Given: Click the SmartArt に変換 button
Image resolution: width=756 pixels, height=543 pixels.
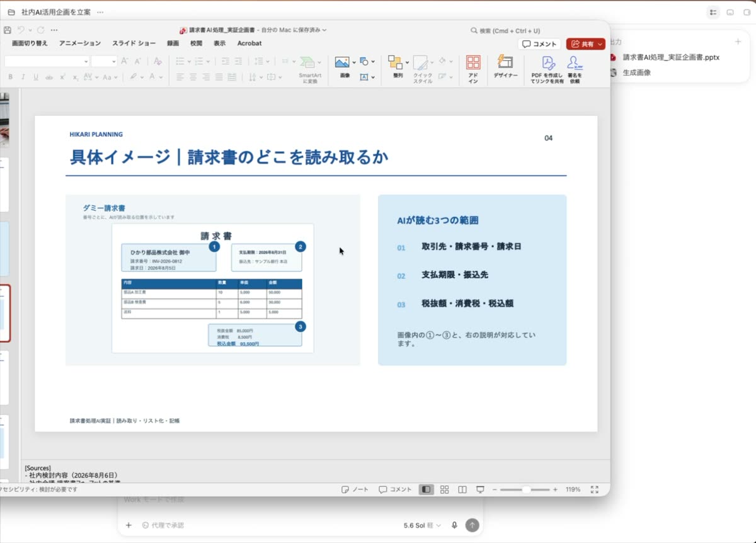Looking at the screenshot, I should [x=309, y=69].
